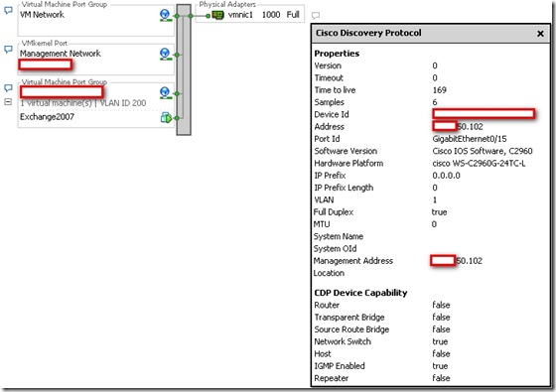Open info bubble beside VM Network port group
The image size is (556, 392).
click(x=8, y=10)
